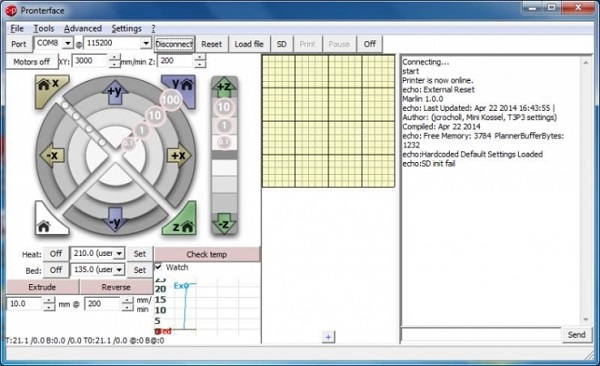Viewport: 600px width, 366px height.
Task: Turn the hotend Heat Off button
Action: pyautogui.click(x=56, y=253)
